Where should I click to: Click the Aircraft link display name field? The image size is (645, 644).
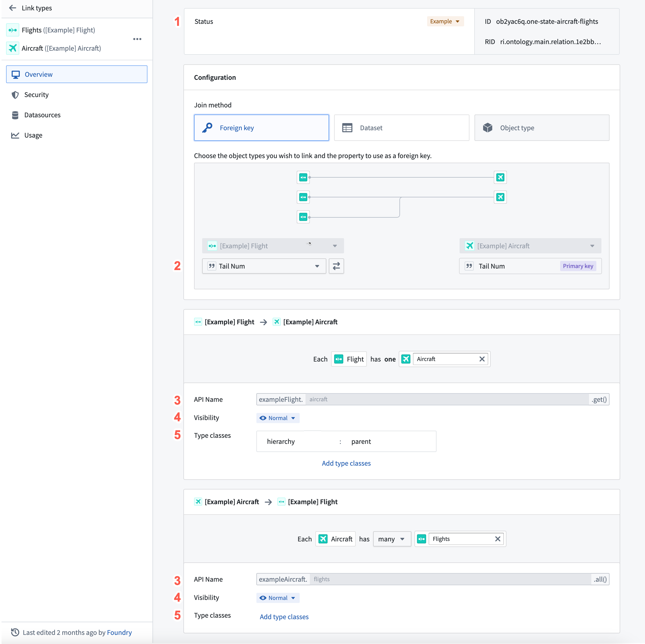(x=450, y=359)
